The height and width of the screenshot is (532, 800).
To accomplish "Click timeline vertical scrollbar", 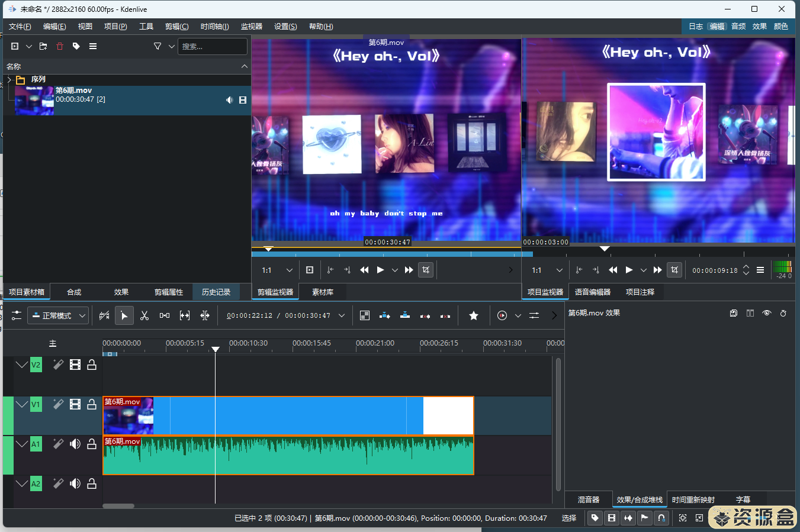I will pos(558,425).
